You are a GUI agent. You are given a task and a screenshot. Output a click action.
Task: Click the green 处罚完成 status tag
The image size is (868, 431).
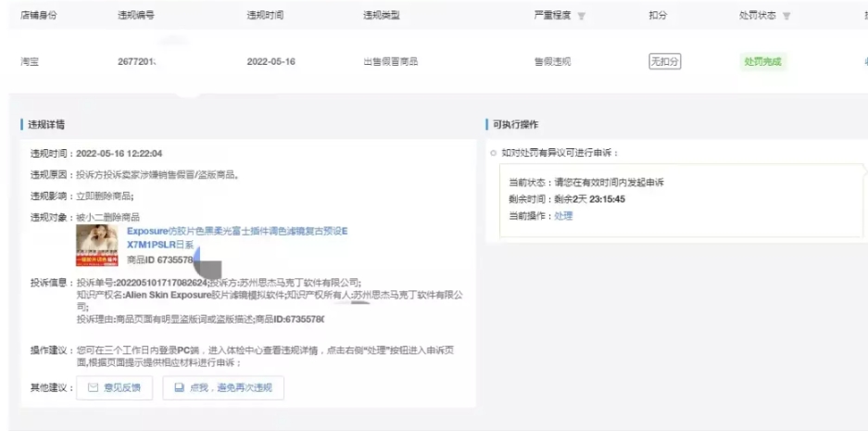[x=761, y=62]
